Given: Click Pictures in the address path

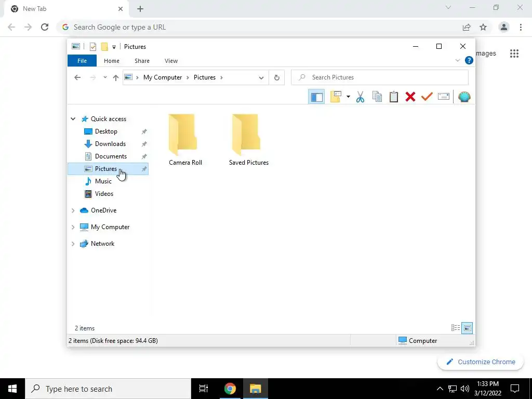Looking at the screenshot, I should (x=205, y=77).
